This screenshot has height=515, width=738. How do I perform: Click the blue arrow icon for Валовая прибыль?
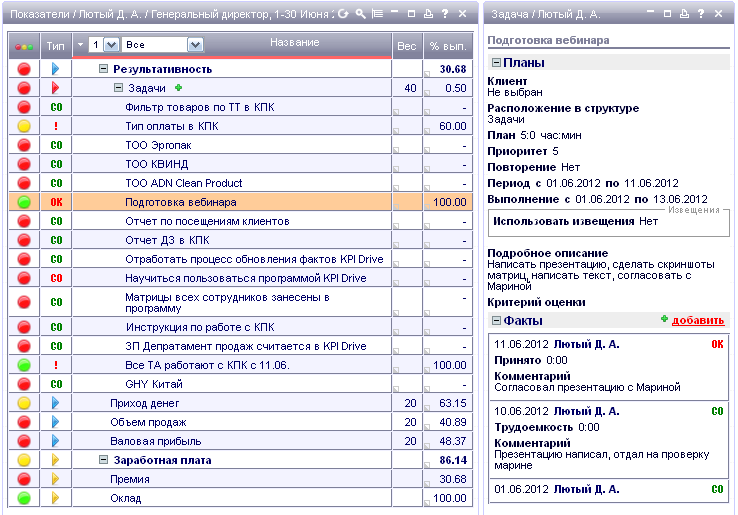coord(56,441)
